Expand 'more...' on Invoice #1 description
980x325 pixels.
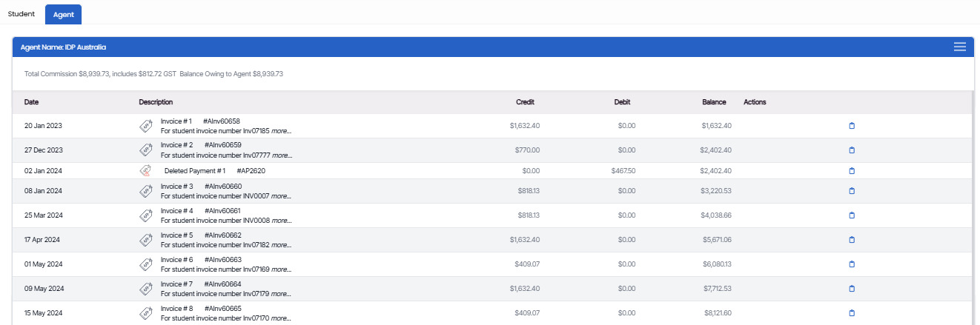pyautogui.click(x=282, y=131)
